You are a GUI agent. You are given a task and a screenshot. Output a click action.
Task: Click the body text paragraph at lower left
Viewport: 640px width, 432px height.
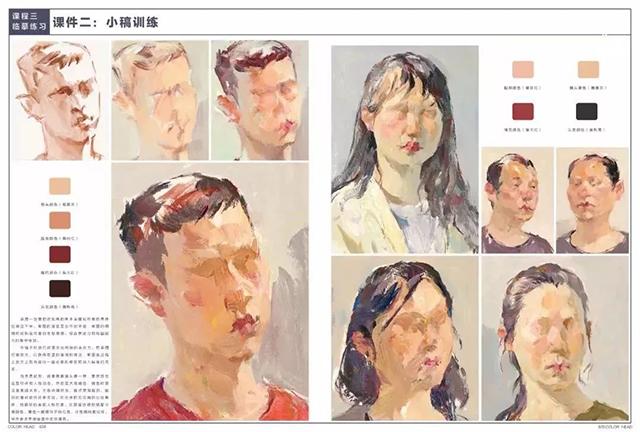60,369
